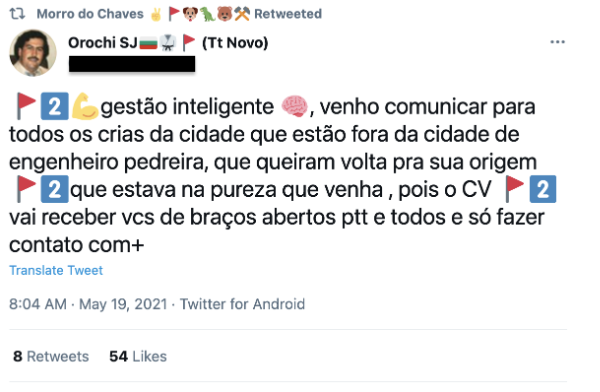Open the Orochi SJ display name
The image size is (600, 392).
[x=103, y=42]
